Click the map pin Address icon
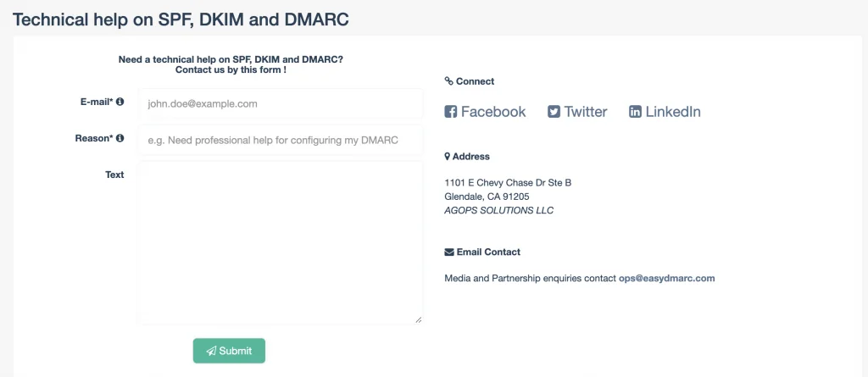The width and height of the screenshot is (868, 377). [448, 157]
